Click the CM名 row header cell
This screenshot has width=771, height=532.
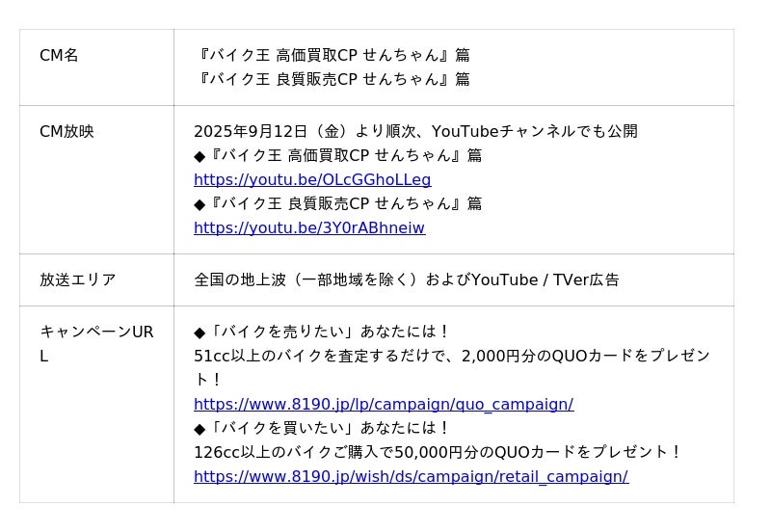click(59, 56)
